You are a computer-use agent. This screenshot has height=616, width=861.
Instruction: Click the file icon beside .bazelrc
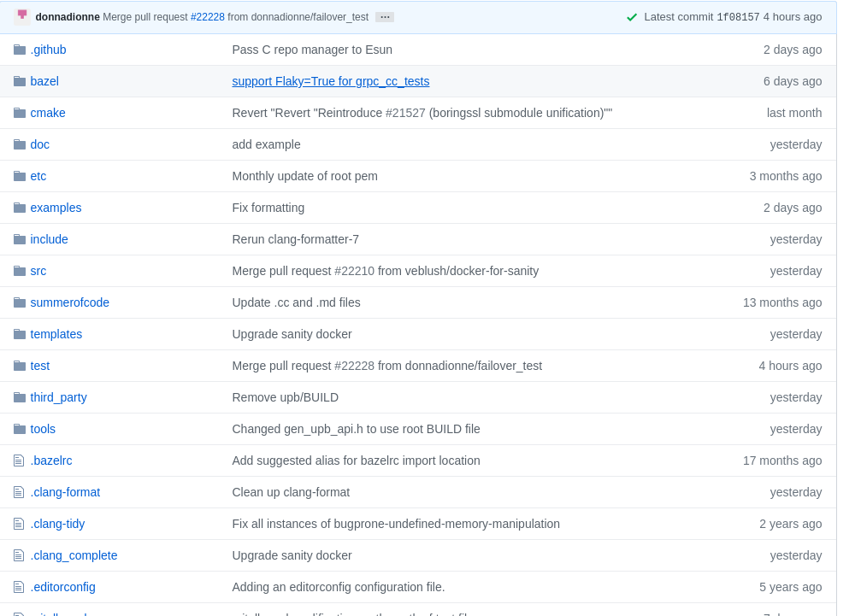click(19, 461)
